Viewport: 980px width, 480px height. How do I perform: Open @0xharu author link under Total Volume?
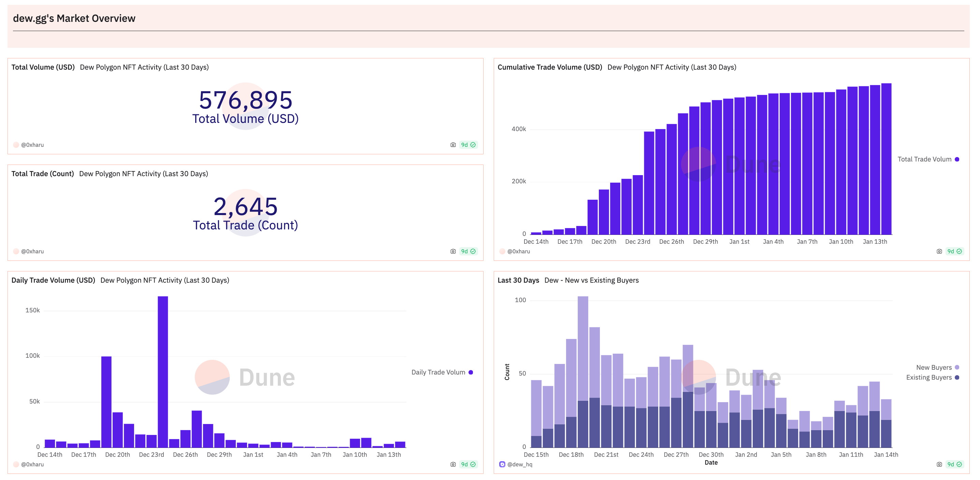point(32,145)
